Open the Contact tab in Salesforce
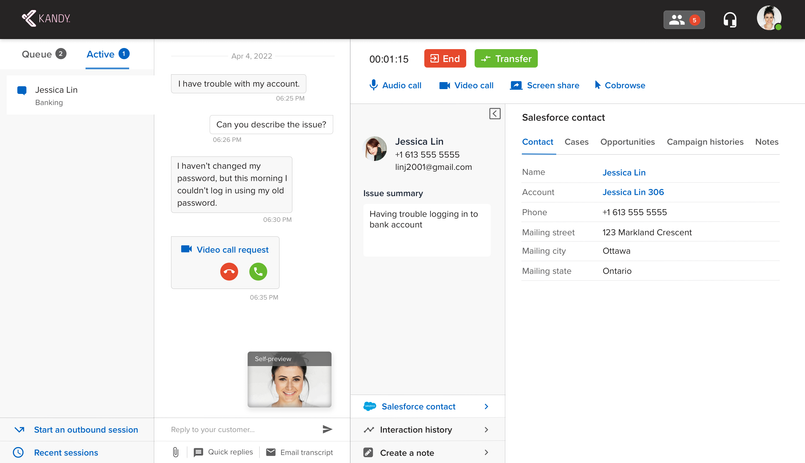 (538, 142)
